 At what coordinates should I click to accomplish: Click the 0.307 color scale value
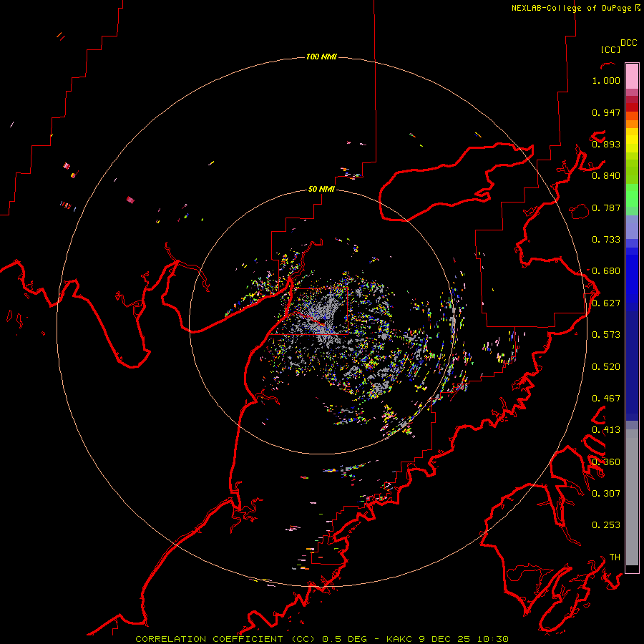coord(606,494)
